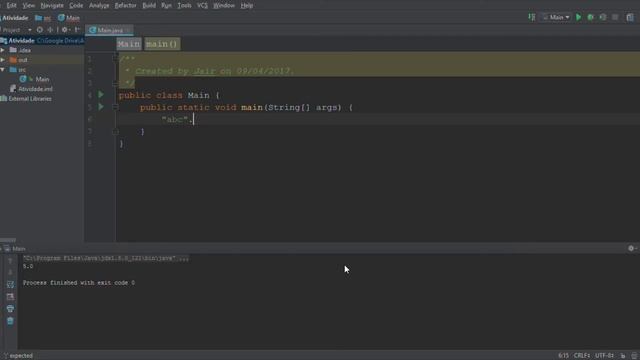640x360 pixels.
Task: Open the Code menu
Action: click(x=76, y=6)
